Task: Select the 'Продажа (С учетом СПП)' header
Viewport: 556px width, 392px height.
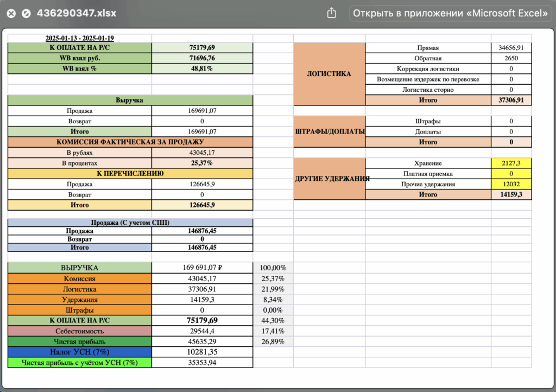Action: (130, 223)
